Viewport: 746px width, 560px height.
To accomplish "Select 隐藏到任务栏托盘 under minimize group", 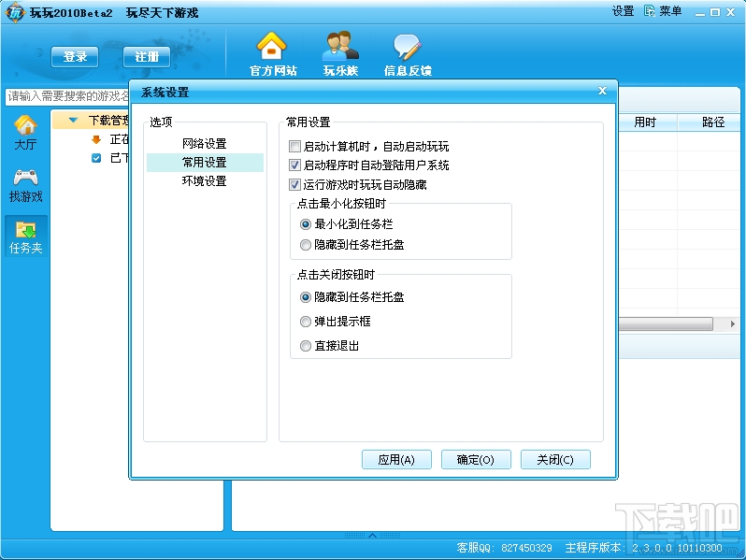I will pos(306,245).
